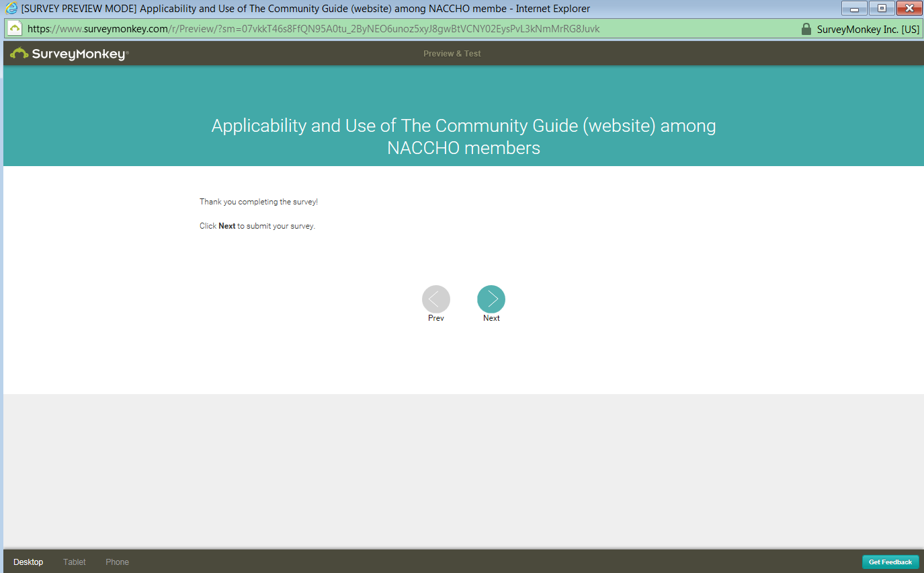This screenshot has width=924, height=573.
Task: Switch to Phone preview mode
Action: (x=117, y=562)
